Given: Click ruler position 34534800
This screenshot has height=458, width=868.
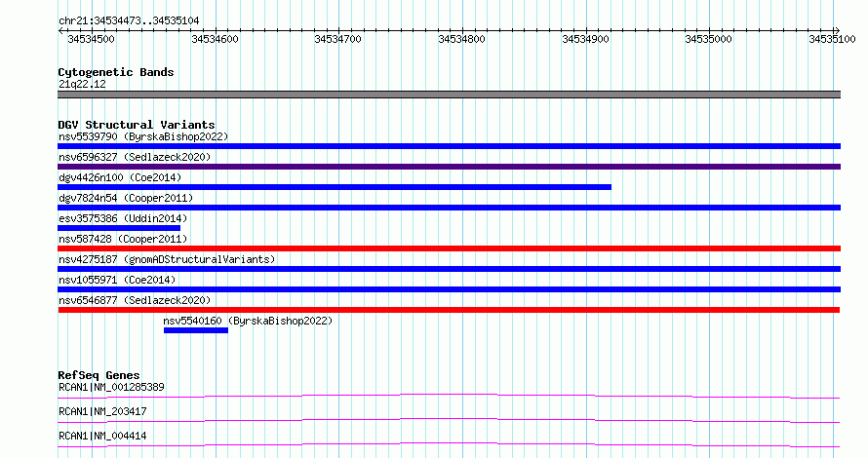Looking at the screenshot, I should pos(461,39).
